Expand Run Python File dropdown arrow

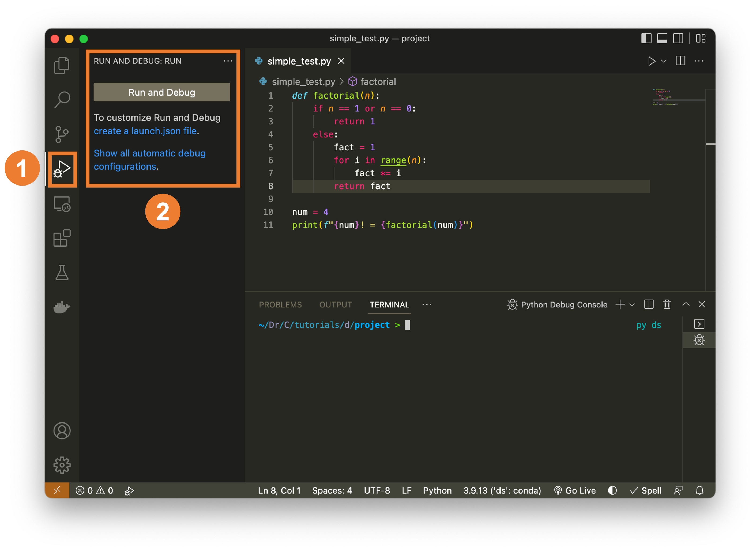[663, 61]
